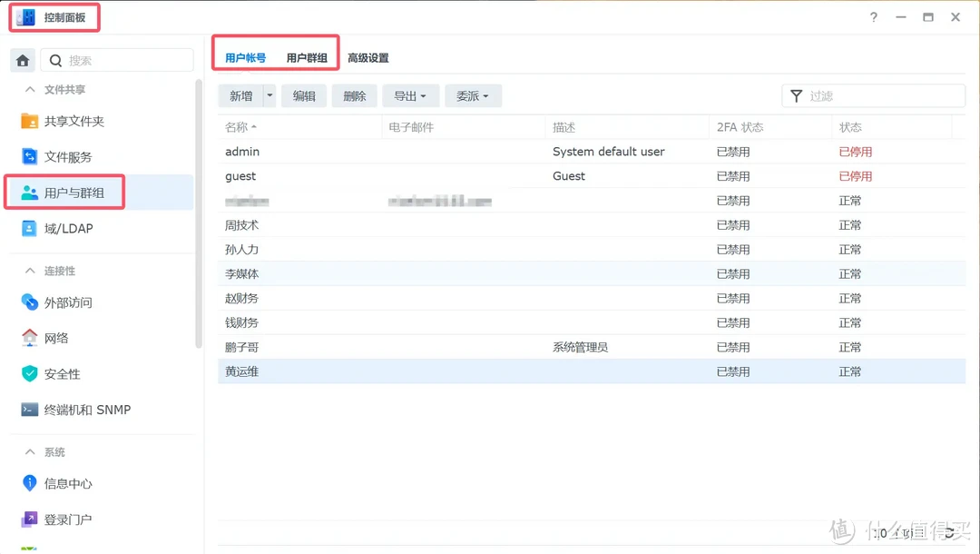980x554 pixels.
Task: Open the 高级设置 tab
Action: tap(367, 55)
